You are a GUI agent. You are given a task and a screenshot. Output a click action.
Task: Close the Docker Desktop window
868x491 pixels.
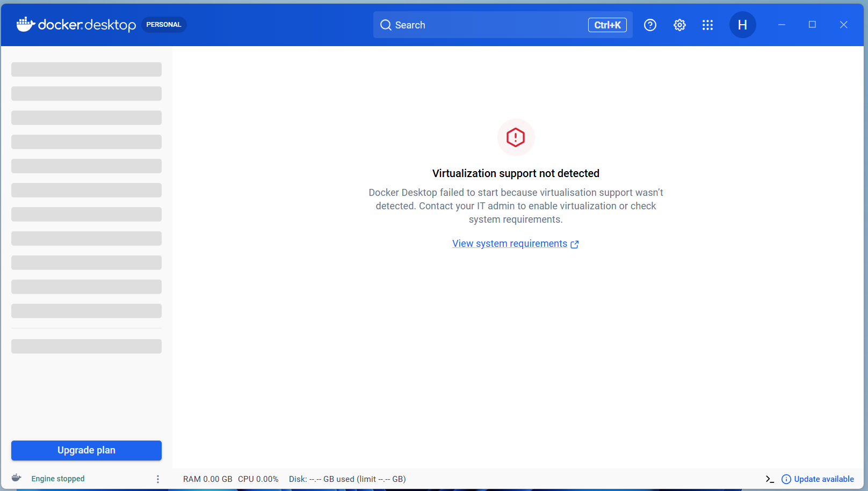(x=843, y=25)
